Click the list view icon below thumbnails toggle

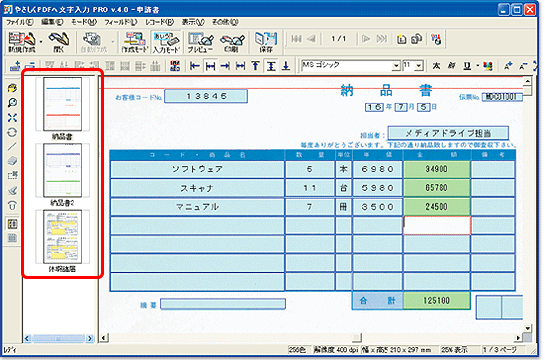12,238
